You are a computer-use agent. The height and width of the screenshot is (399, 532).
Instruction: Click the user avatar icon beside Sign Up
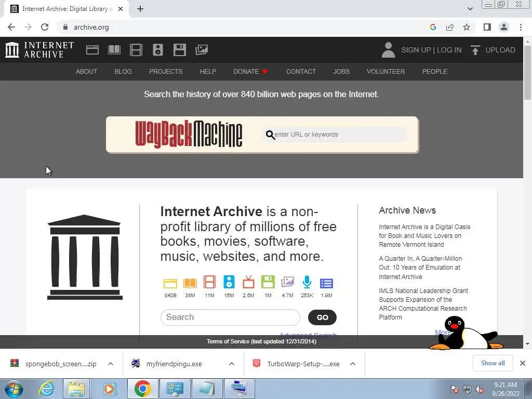389,50
